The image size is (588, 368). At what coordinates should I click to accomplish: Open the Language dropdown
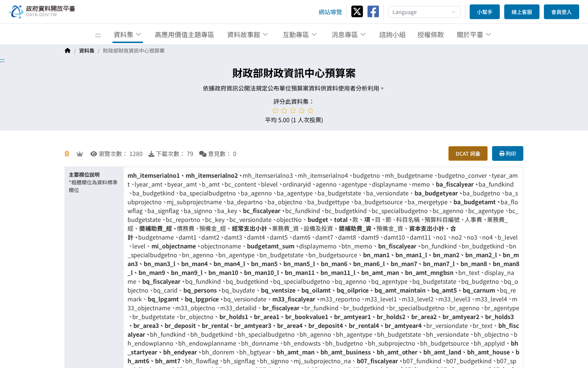tap(424, 12)
